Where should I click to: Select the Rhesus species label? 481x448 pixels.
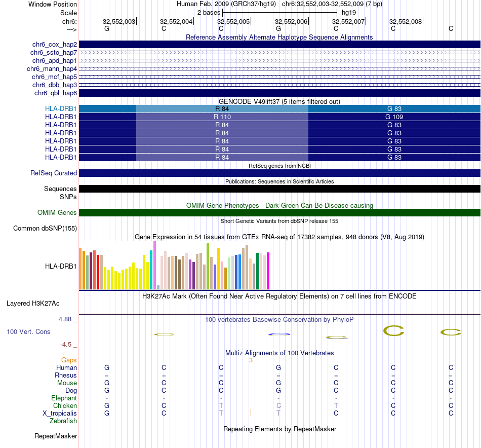(66, 375)
